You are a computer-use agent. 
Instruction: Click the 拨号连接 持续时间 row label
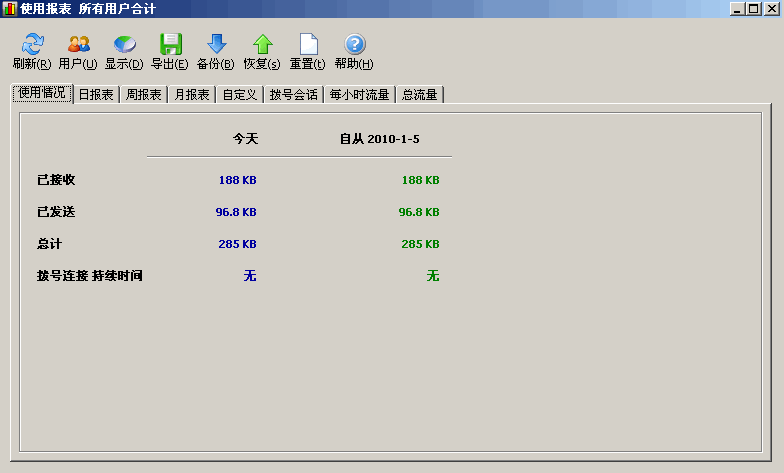coord(90,276)
